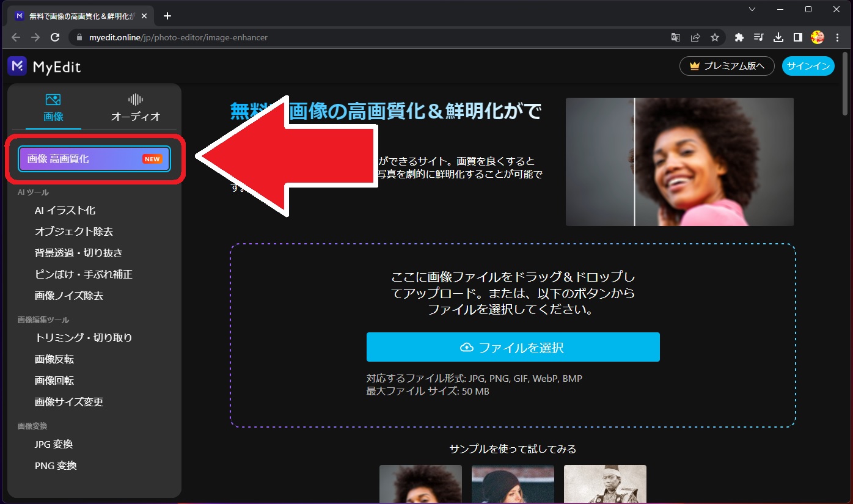Open the Extensions puzzle icon
Viewport: 853px width, 504px height.
739,37
